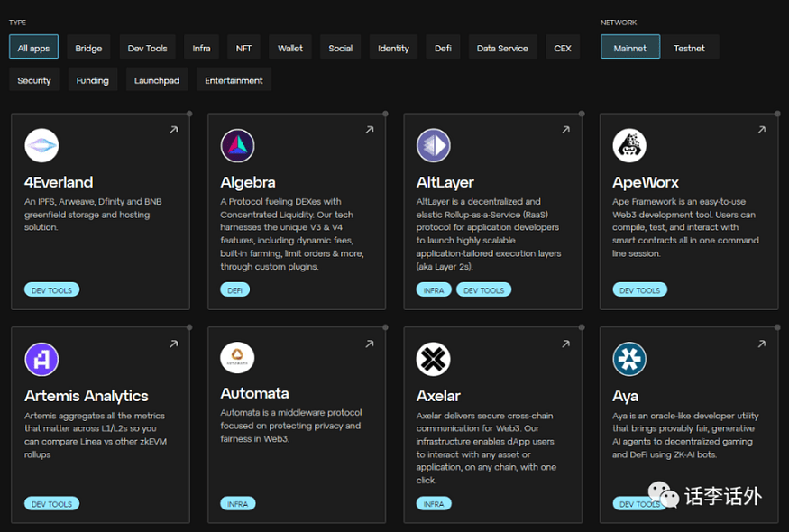Click DEV TOOLS tag on AltLayer card
Image resolution: width=789 pixels, height=532 pixels.
pos(483,290)
